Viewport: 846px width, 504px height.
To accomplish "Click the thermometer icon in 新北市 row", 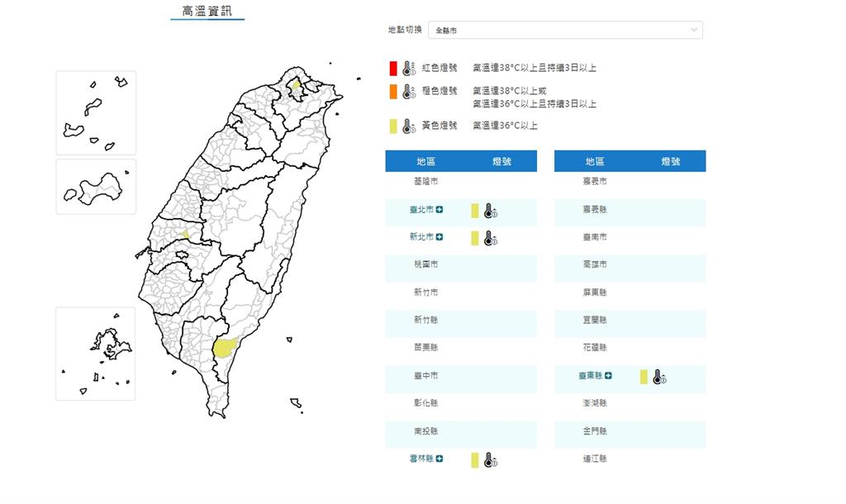I will (x=490, y=238).
